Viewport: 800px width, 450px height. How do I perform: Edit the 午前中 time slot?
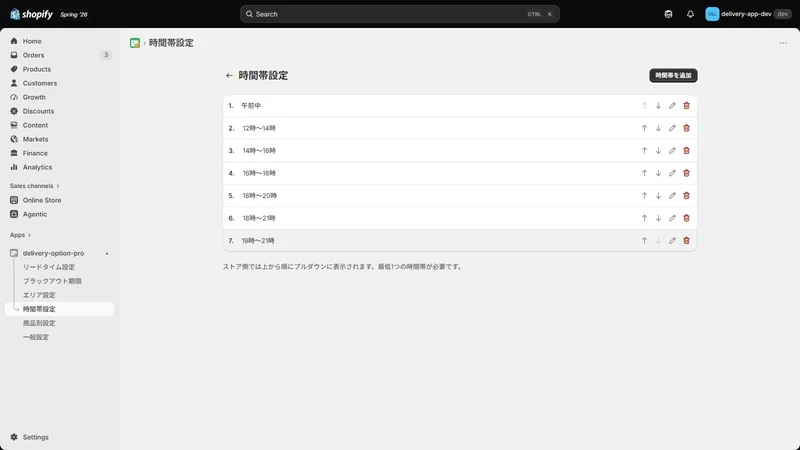coord(672,106)
